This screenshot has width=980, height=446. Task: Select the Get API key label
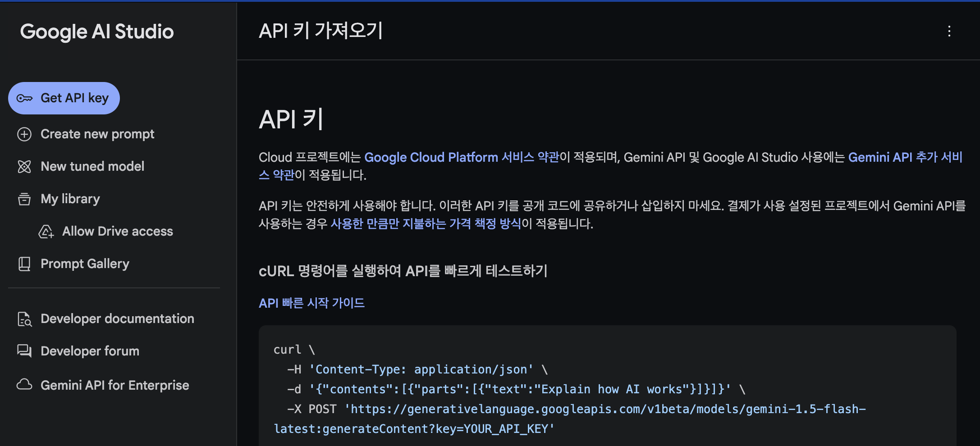(x=74, y=98)
